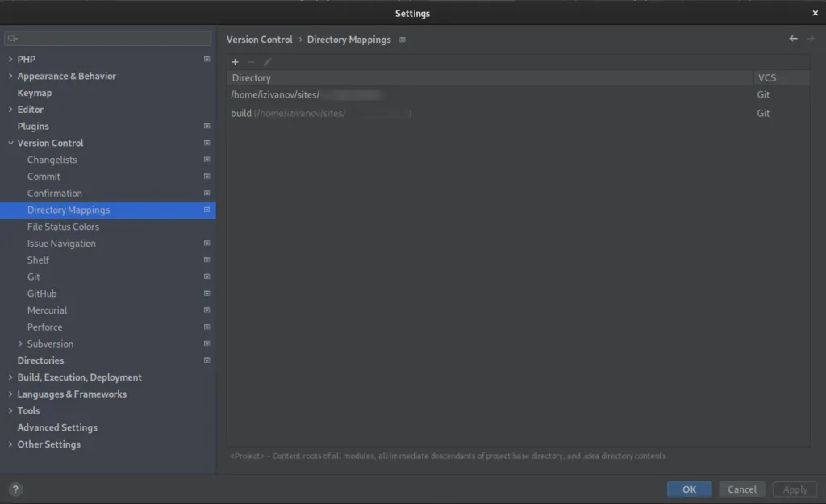826x504 pixels.
Task: Apply the current settings changes
Action: pos(794,489)
